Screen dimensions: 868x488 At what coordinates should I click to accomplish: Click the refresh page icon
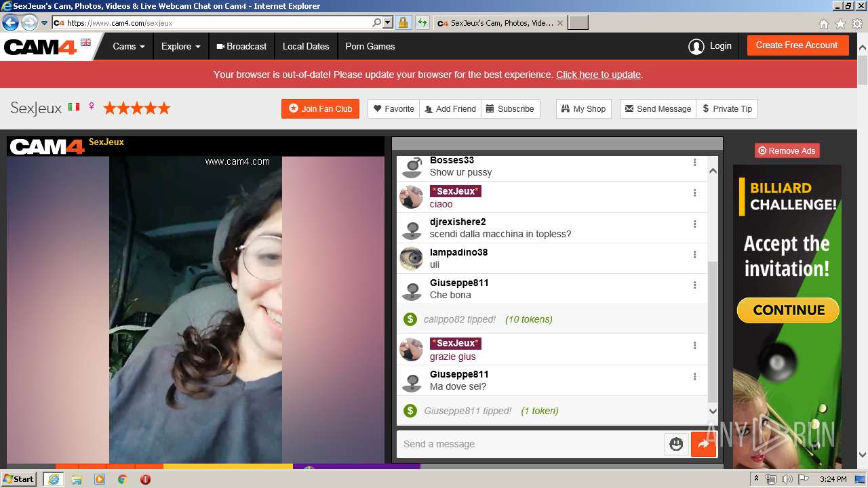(422, 23)
